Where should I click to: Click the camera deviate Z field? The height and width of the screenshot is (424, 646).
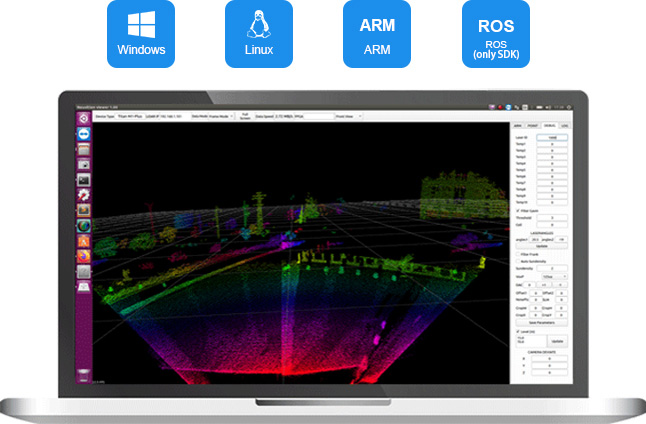click(x=549, y=372)
